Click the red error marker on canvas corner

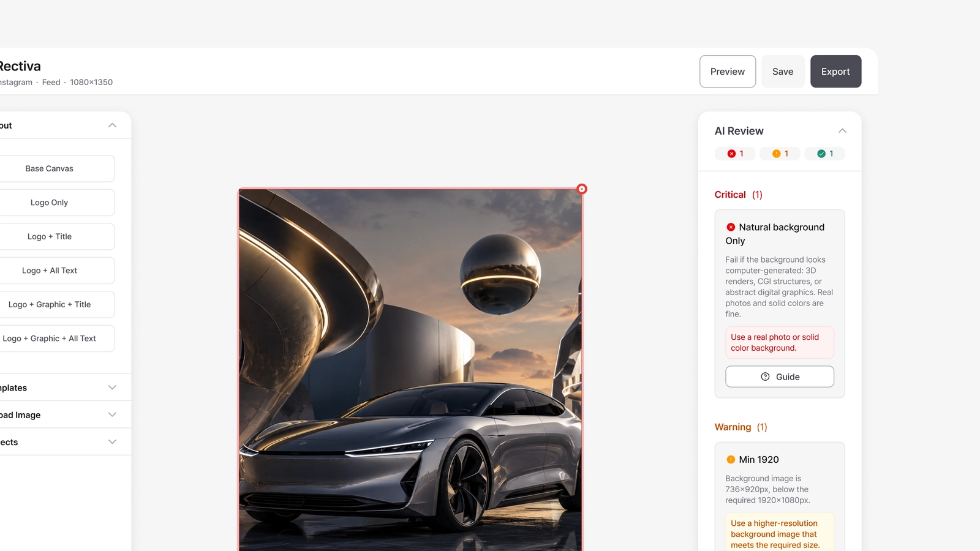pyautogui.click(x=582, y=189)
